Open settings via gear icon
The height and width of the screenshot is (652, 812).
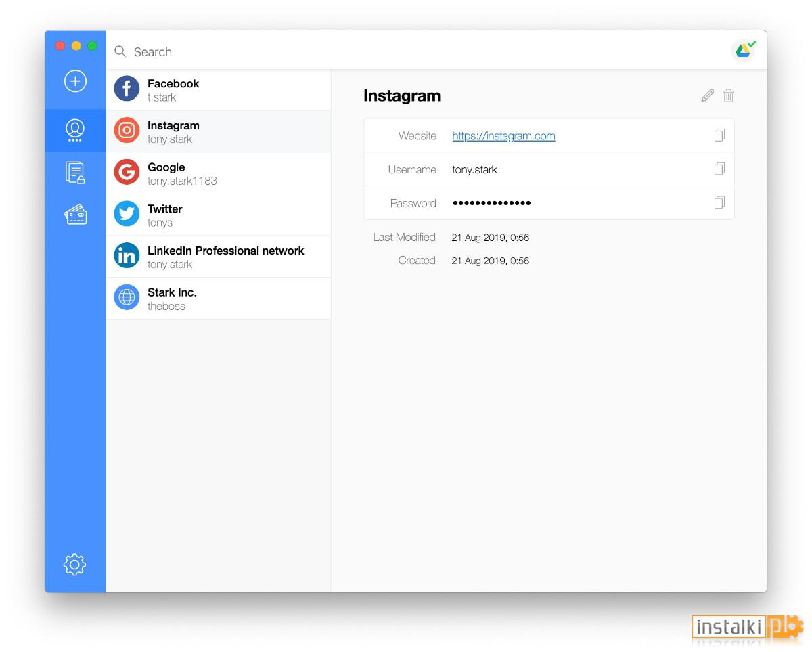pyautogui.click(x=74, y=564)
